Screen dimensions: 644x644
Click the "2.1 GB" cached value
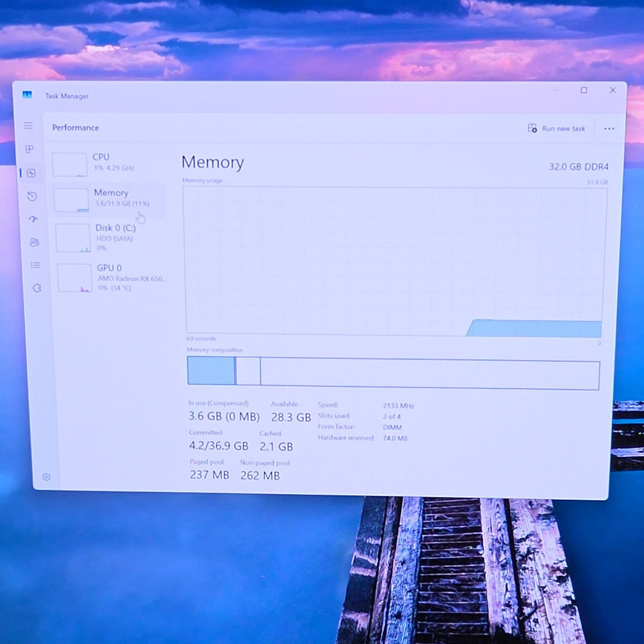276,447
